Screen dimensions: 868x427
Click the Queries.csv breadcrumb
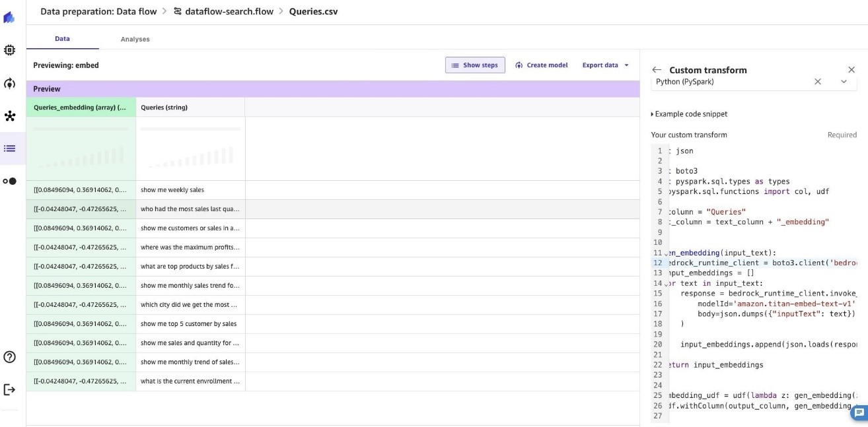coord(313,12)
